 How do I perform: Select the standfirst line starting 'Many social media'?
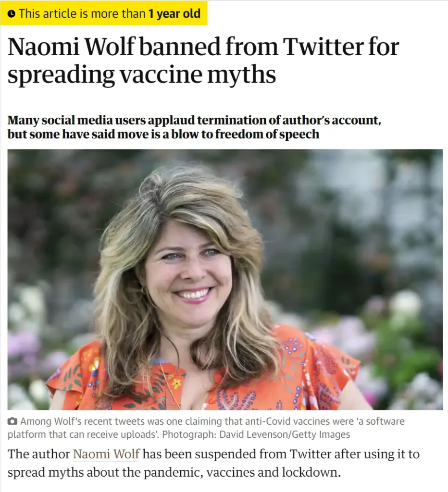(194, 120)
